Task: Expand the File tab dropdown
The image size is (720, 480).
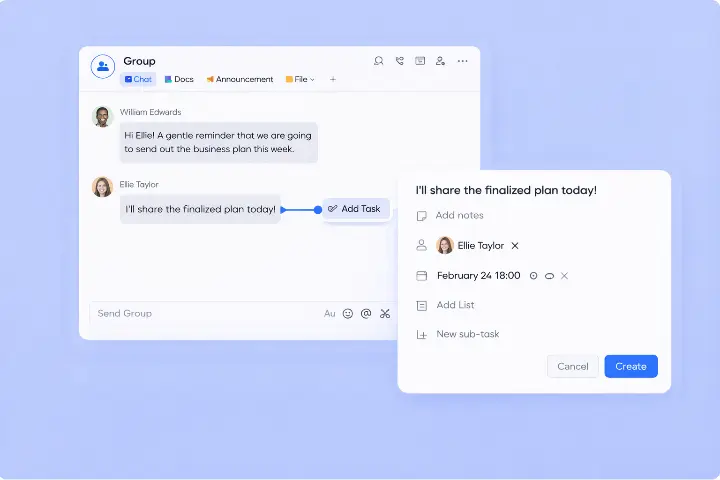Action: [300, 79]
